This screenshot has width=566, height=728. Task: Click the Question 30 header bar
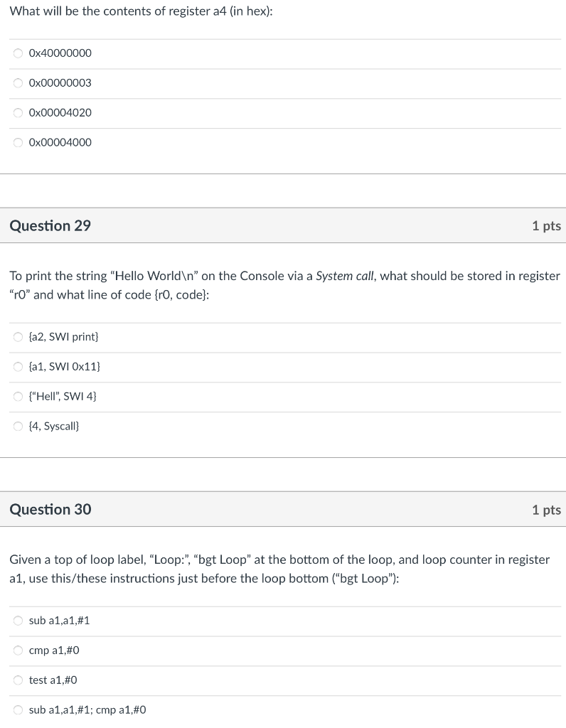[x=284, y=510]
